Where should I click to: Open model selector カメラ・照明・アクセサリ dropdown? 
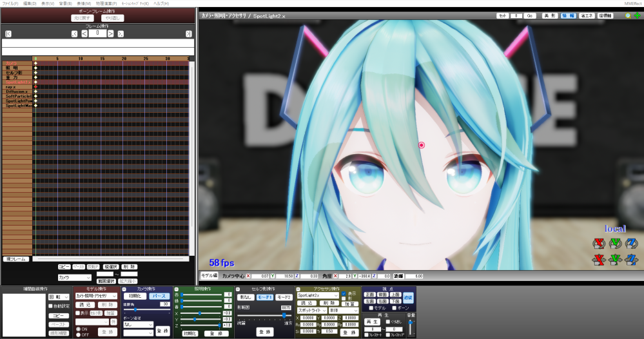pos(96,296)
